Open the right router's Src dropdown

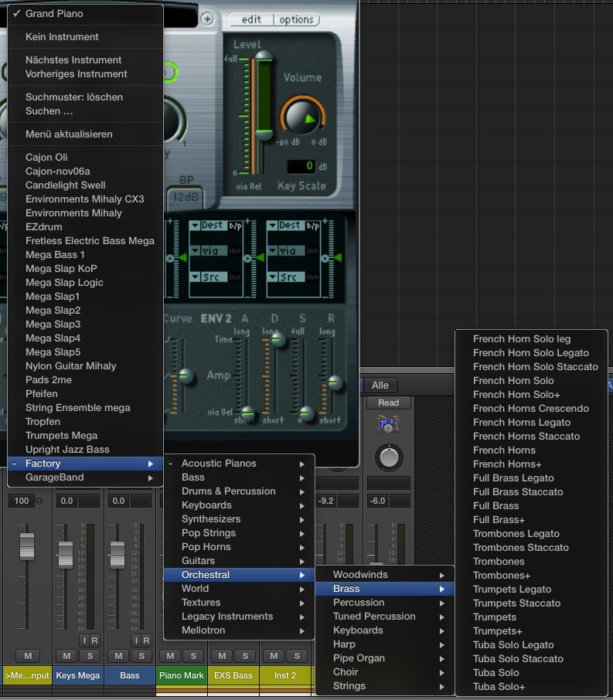click(x=286, y=277)
